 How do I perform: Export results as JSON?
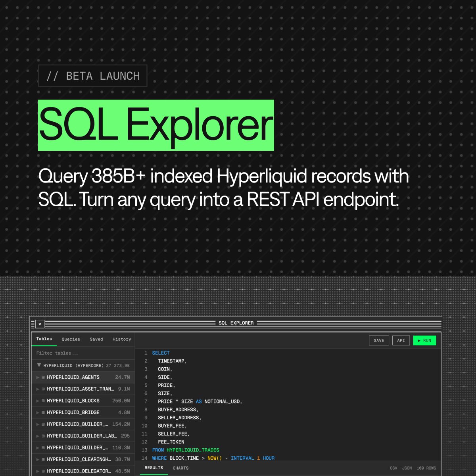(407, 468)
